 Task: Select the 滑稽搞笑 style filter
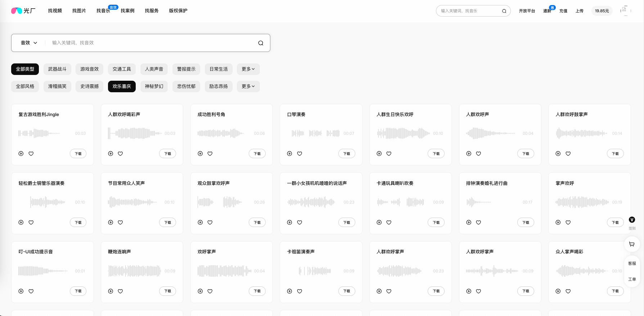coord(57,86)
